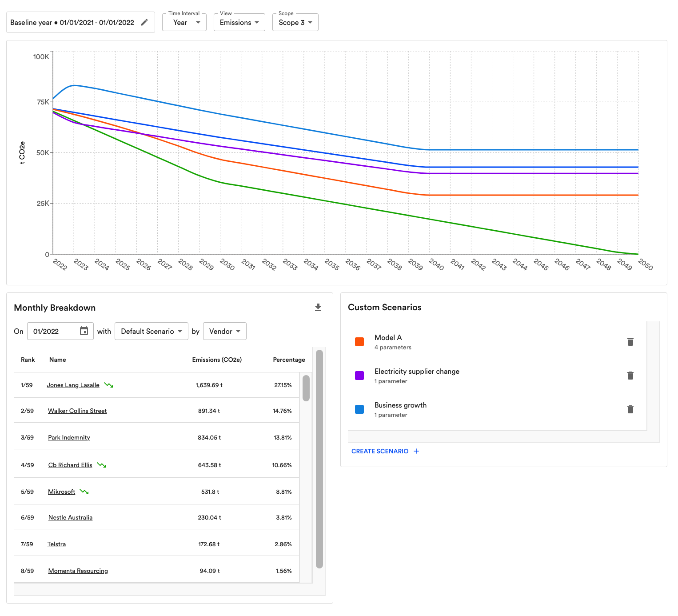
Task: Open the Scope 3 dropdown
Action: (x=295, y=22)
